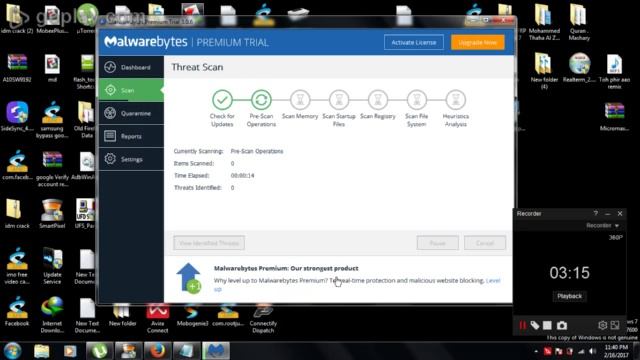The width and height of the screenshot is (640, 360).
Task: Click the Dashboard pulse icon in sidebar
Action: 110,67
